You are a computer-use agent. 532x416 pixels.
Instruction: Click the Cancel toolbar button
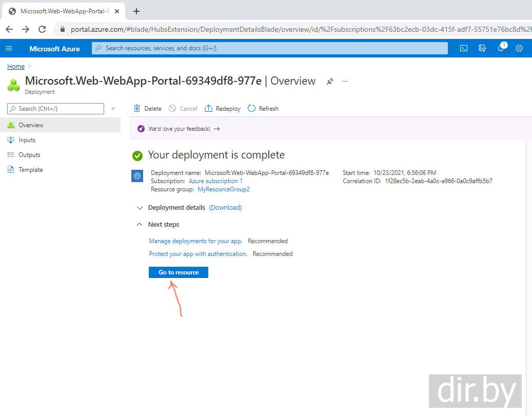[x=183, y=109]
